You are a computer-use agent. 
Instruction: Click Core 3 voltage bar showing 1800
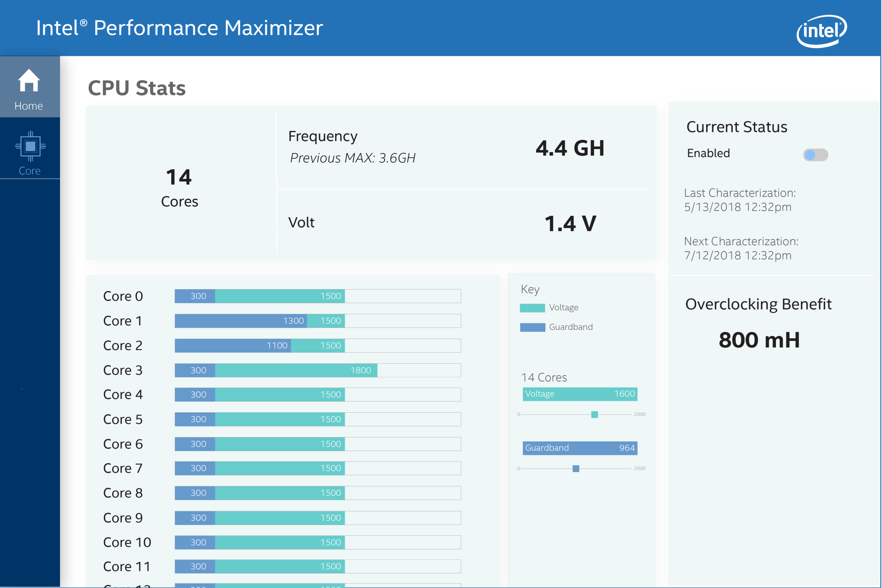(296, 370)
